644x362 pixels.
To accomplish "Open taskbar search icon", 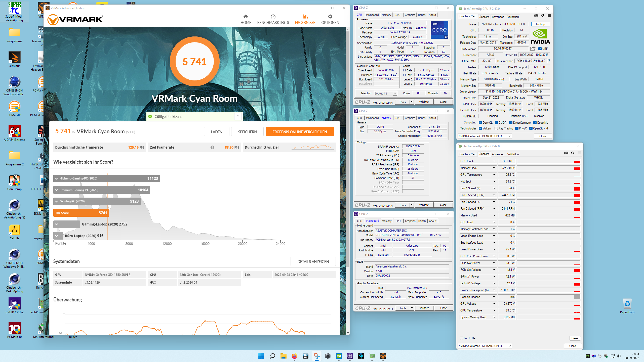I will point(272,356).
